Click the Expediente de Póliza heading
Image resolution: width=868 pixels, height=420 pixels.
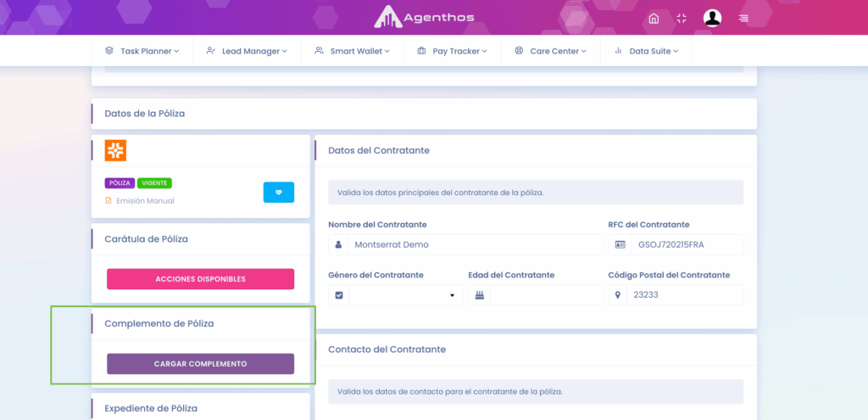click(151, 408)
